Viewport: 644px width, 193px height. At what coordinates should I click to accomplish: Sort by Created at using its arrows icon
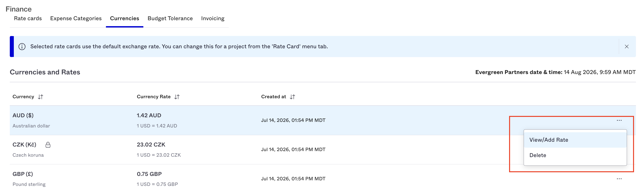pyautogui.click(x=292, y=97)
